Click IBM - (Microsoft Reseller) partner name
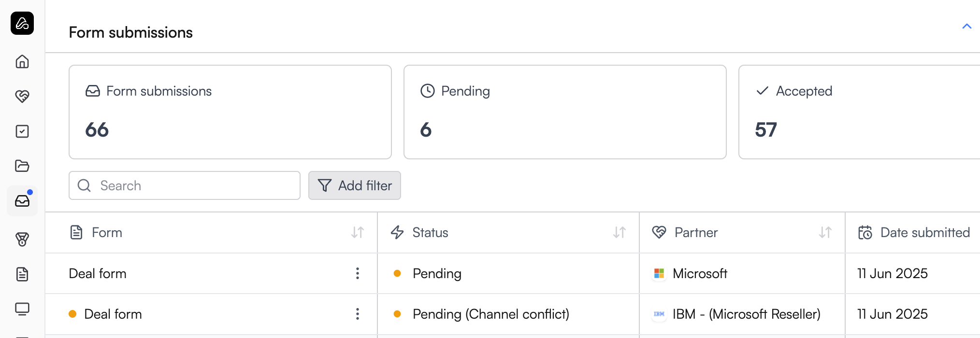Viewport: 980px width, 338px height. coord(747,314)
